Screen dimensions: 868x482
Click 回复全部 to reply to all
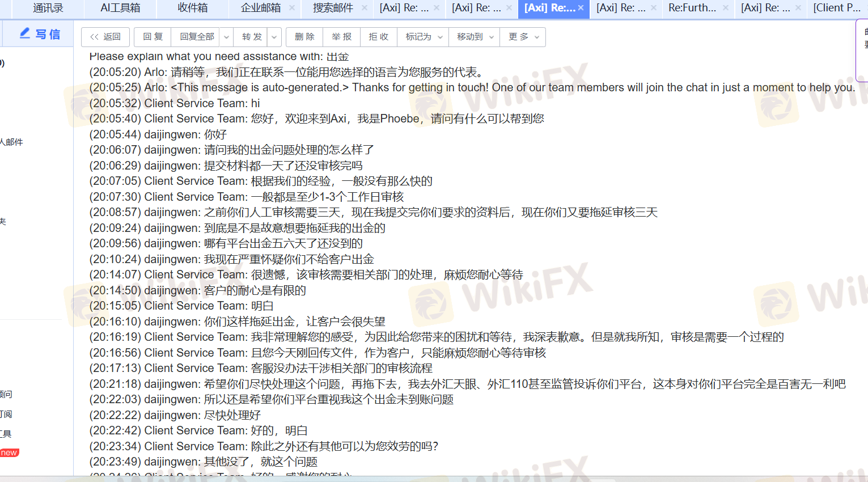pyautogui.click(x=197, y=37)
